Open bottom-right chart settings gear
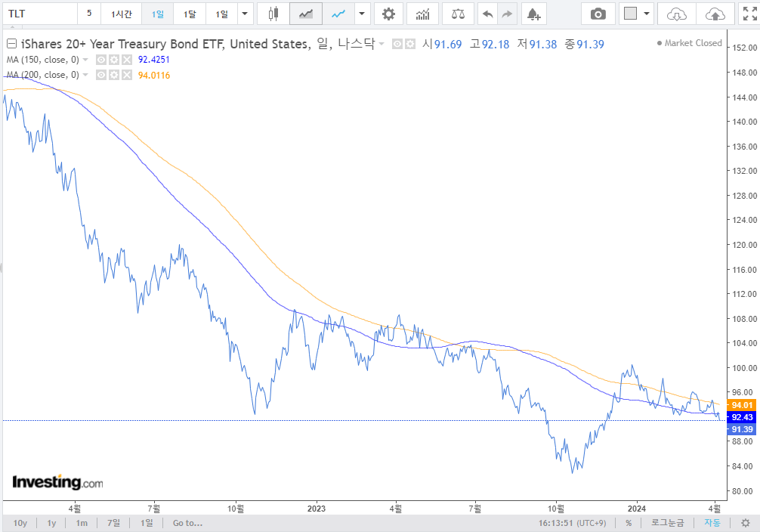This screenshot has height=532, width=760. pos(746,523)
